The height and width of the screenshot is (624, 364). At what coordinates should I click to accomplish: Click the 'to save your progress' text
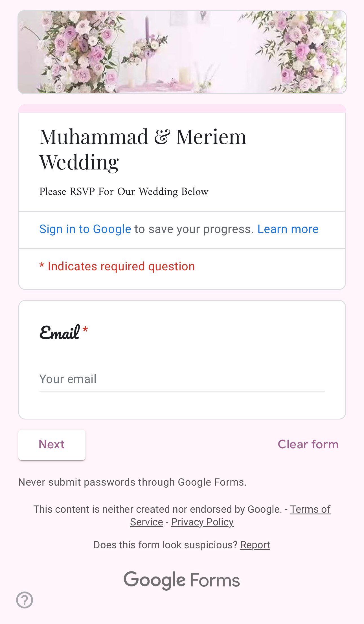[x=194, y=229]
